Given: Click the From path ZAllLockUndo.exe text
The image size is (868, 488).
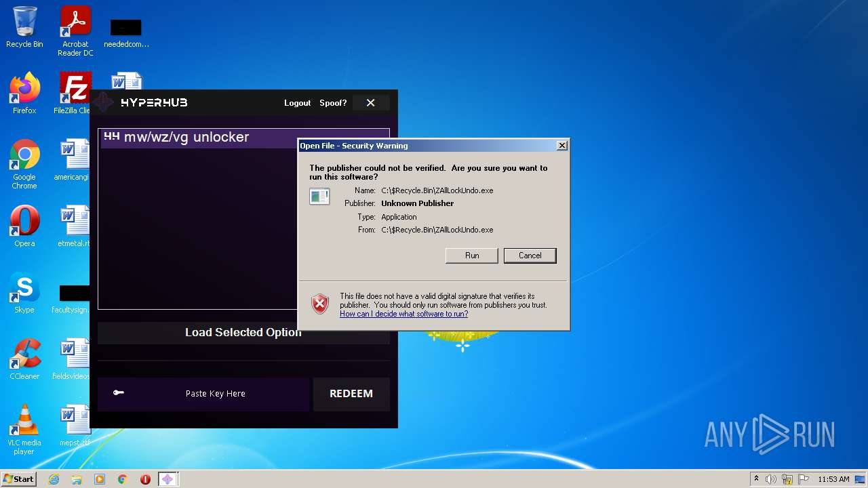Looking at the screenshot, I should point(437,230).
